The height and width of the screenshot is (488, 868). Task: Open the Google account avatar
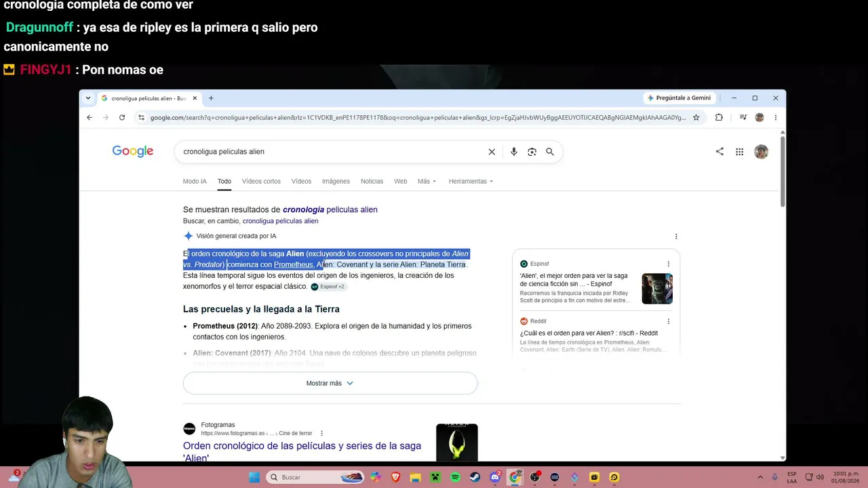[761, 152]
